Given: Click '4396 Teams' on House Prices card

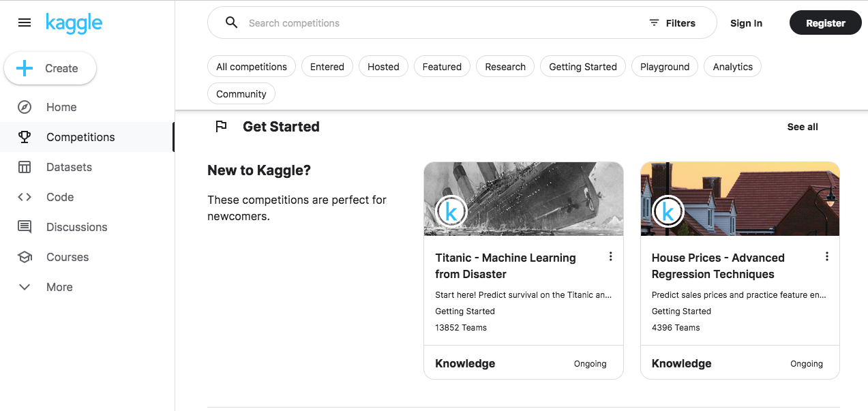Looking at the screenshot, I should point(676,327).
